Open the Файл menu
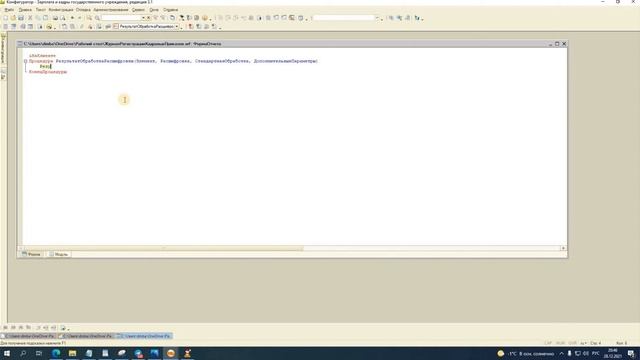 (9, 10)
